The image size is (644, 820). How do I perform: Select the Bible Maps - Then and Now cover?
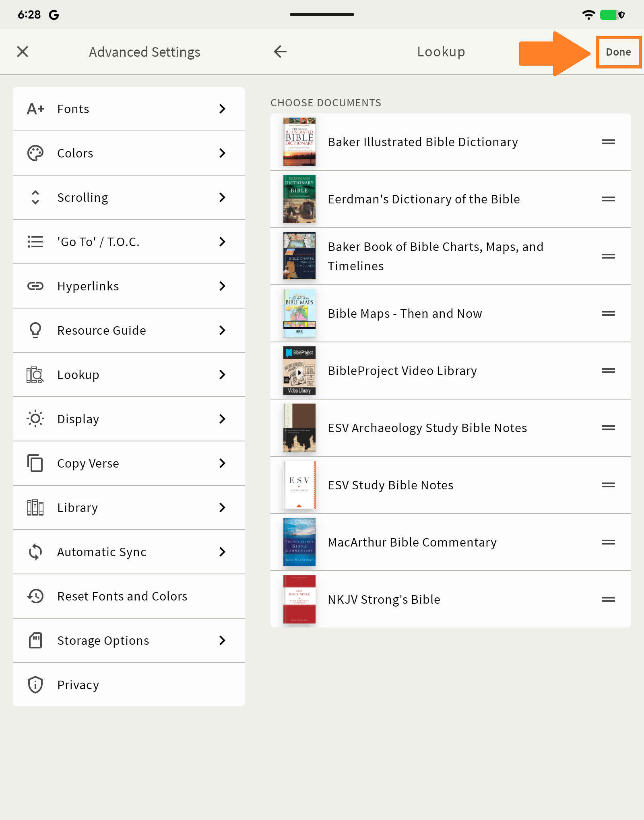coord(299,313)
